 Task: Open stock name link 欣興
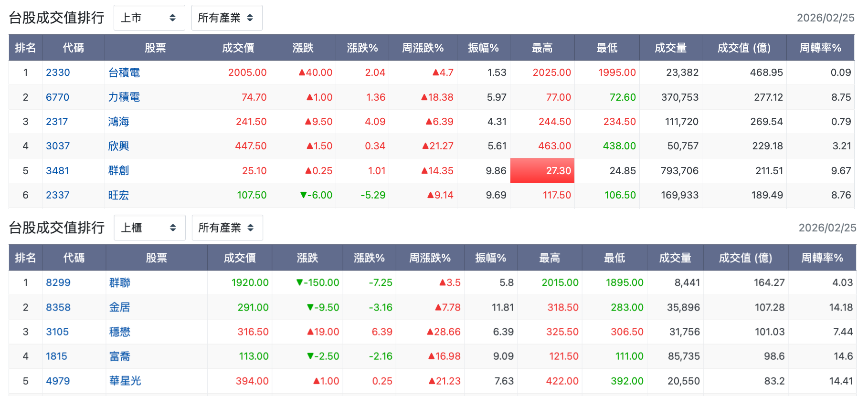[119, 146]
